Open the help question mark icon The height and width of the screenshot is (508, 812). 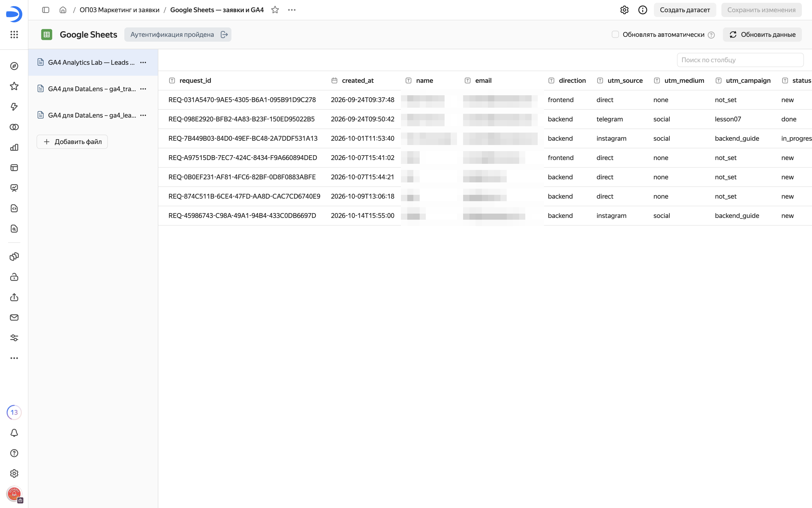pyautogui.click(x=14, y=453)
